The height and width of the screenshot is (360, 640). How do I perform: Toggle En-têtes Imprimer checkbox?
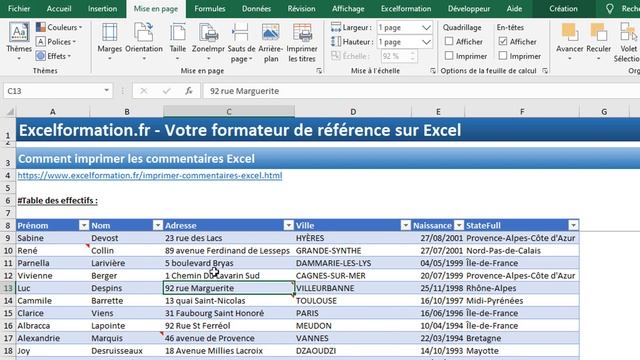503,56
